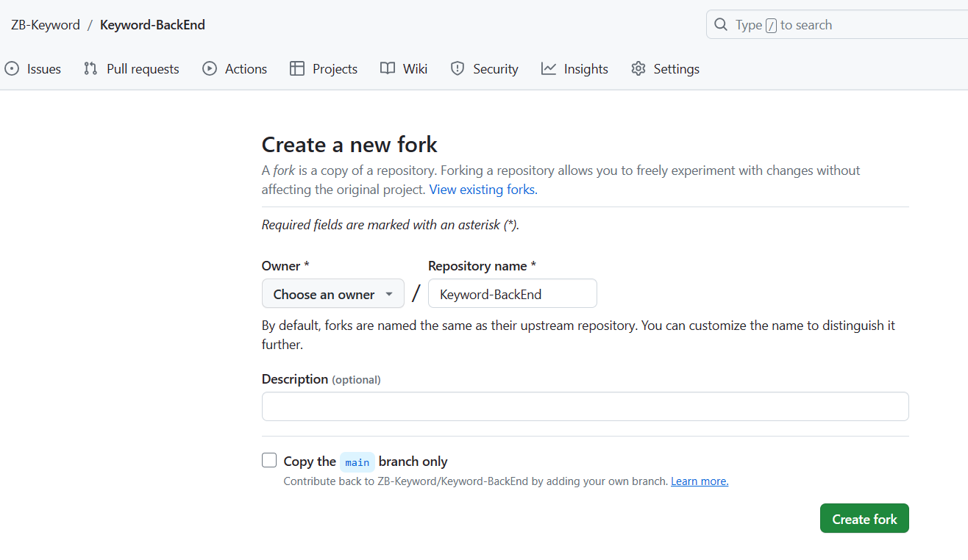The height and width of the screenshot is (560, 968).
Task: Open the repository Settings tab
Action: (x=666, y=68)
